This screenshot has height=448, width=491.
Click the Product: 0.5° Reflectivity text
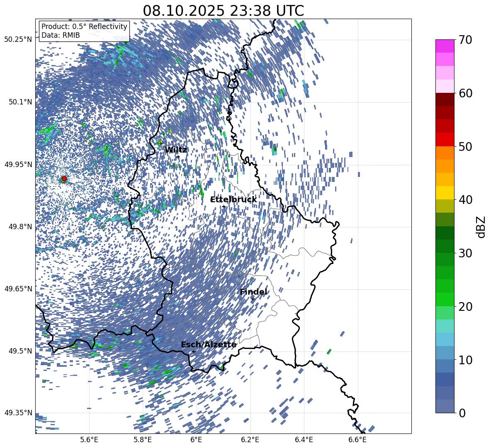pos(84,27)
